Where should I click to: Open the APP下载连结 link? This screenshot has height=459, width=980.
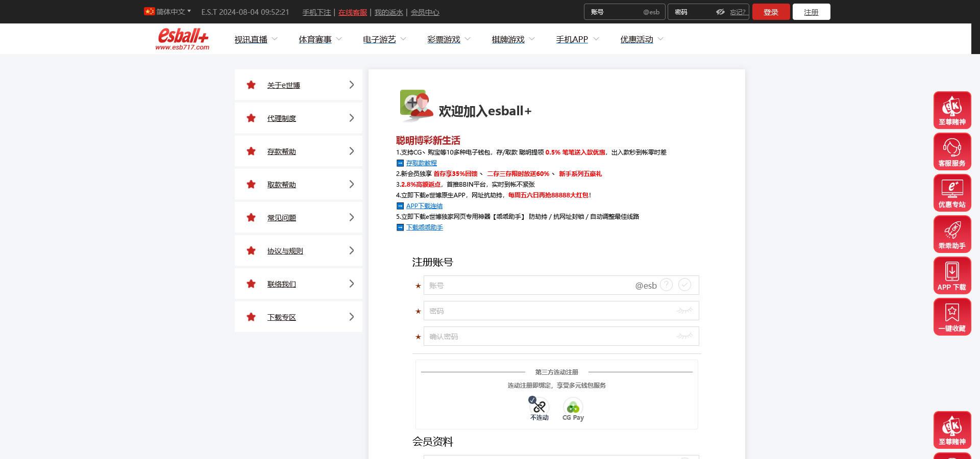(424, 206)
